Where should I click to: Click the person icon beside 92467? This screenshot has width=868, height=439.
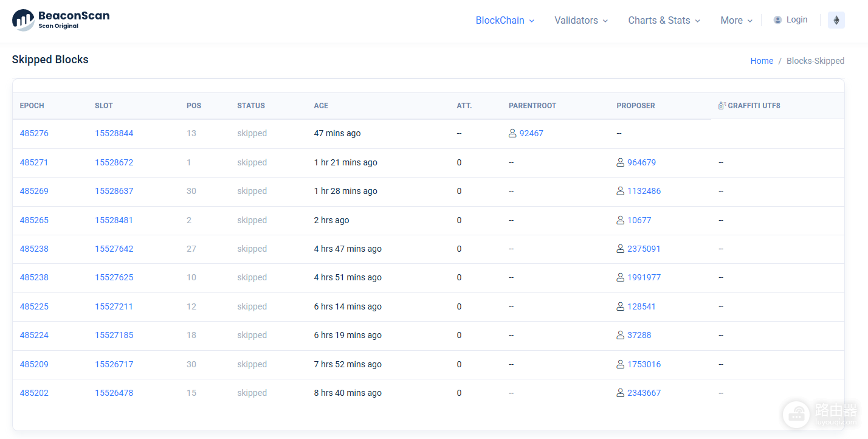[512, 133]
